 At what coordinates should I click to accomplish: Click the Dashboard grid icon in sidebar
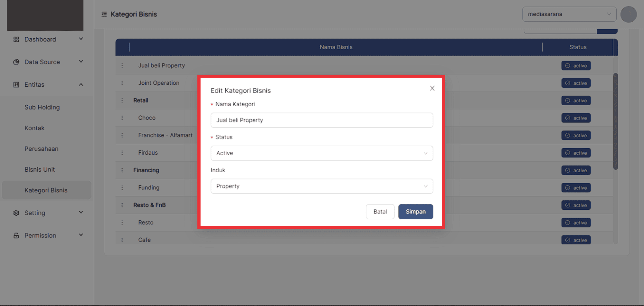click(x=16, y=39)
